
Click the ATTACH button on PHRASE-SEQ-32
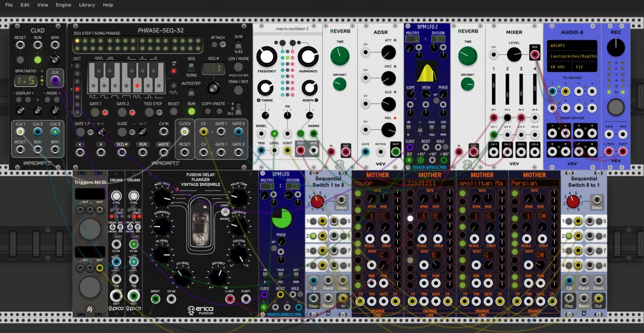point(215,45)
